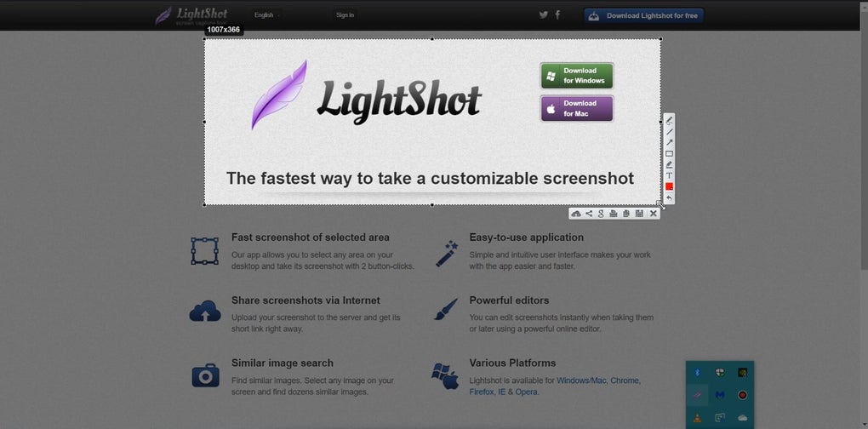Open the English language dropdown
This screenshot has width=868, height=429.
pos(267,15)
